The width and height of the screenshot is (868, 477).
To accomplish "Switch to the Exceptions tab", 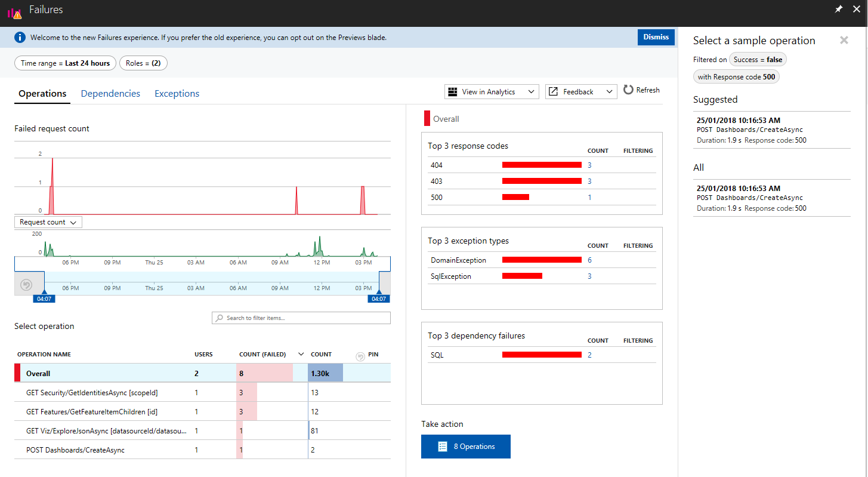I will pyautogui.click(x=177, y=94).
